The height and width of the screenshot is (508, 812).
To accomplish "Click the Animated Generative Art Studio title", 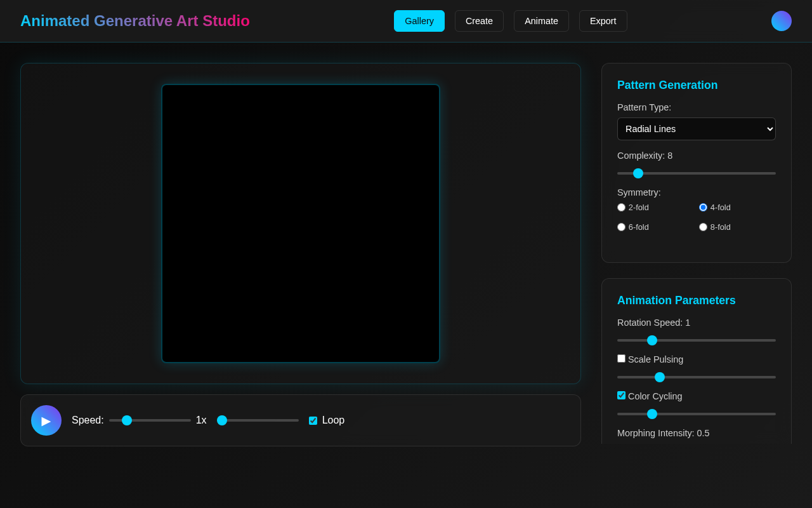I will pyautogui.click(x=135, y=20).
